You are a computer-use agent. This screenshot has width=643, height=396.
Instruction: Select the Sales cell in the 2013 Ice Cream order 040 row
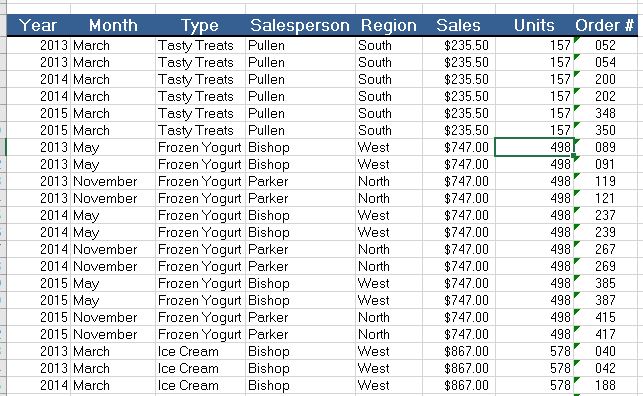coord(459,351)
